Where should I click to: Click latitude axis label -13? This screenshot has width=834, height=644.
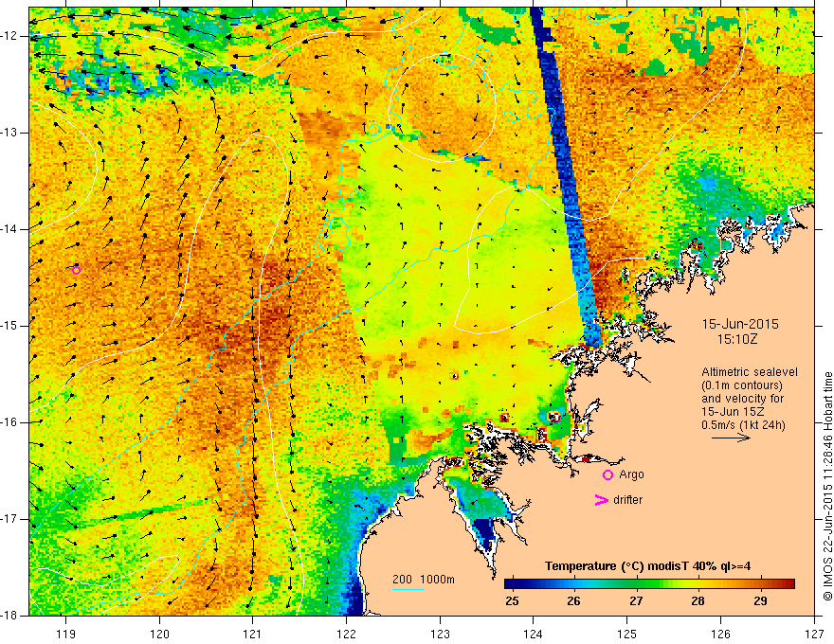pyautogui.click(x=10, y=133)
